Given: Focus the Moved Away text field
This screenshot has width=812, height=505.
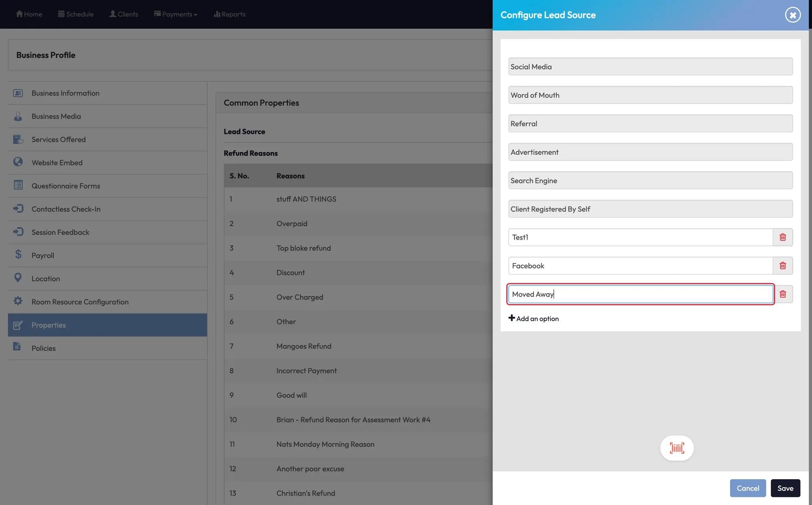Looking at the screenshot, I should [640, 294].
